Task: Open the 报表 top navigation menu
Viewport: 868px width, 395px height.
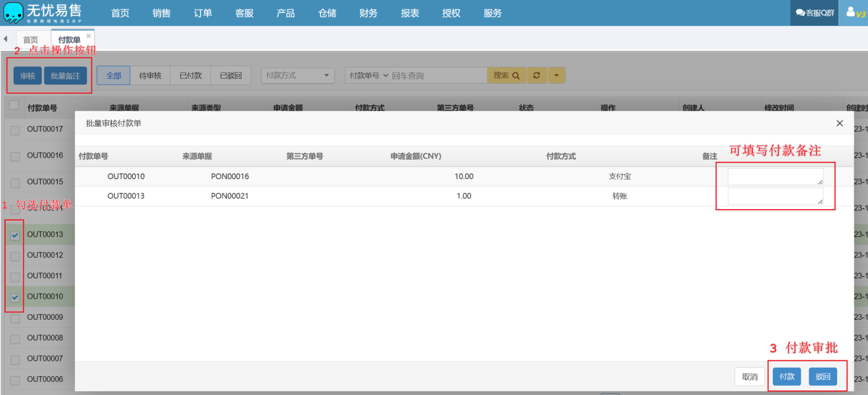Action: [x=410, y=13]
